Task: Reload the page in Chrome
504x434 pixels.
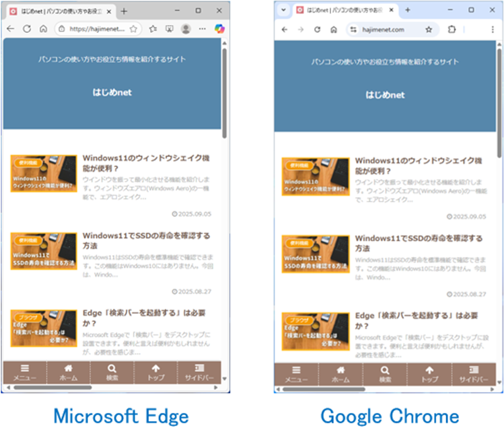Action: (x=317, y=30)
